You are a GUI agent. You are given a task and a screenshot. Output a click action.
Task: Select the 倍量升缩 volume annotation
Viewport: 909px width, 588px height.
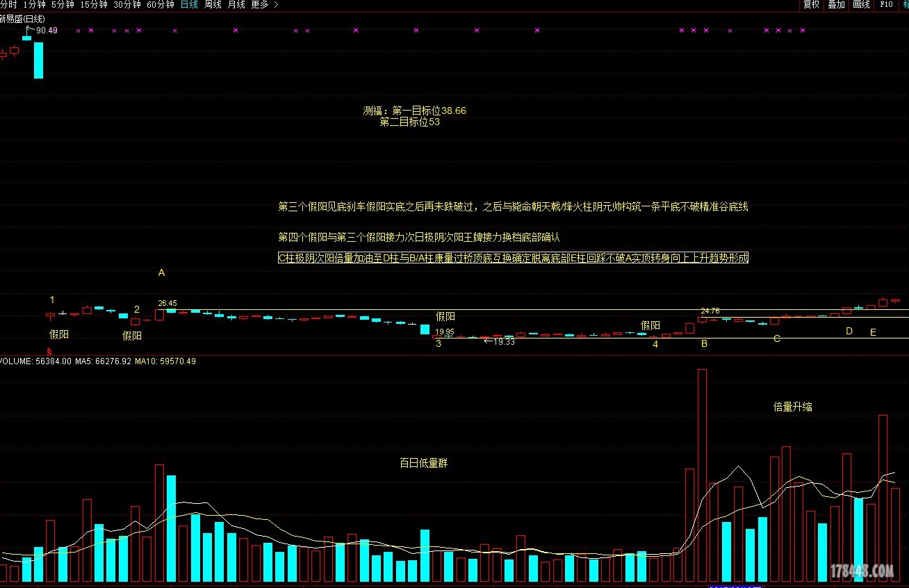(x=793, y=407)
